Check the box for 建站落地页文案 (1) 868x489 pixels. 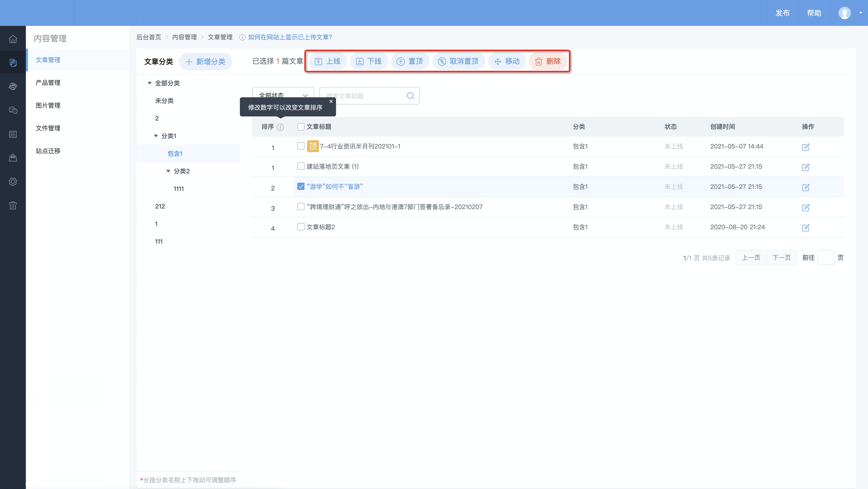pyautogui.click(x=301, y=166)
